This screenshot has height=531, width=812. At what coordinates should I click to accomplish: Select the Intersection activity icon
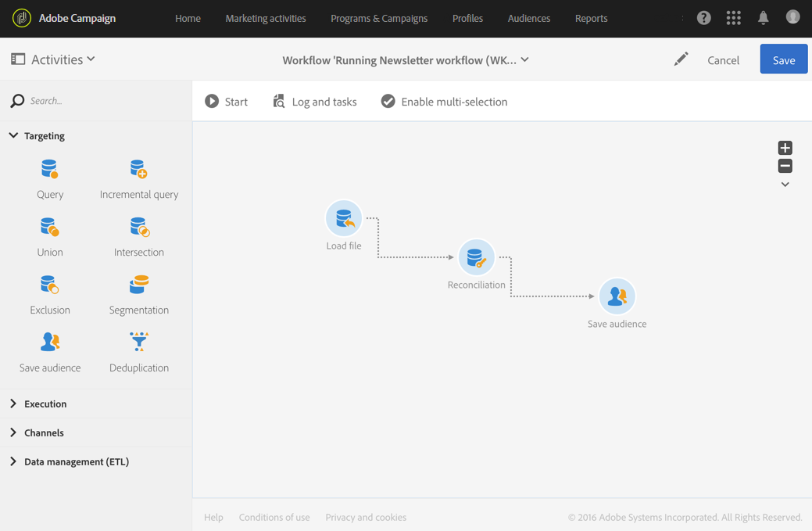138,228
